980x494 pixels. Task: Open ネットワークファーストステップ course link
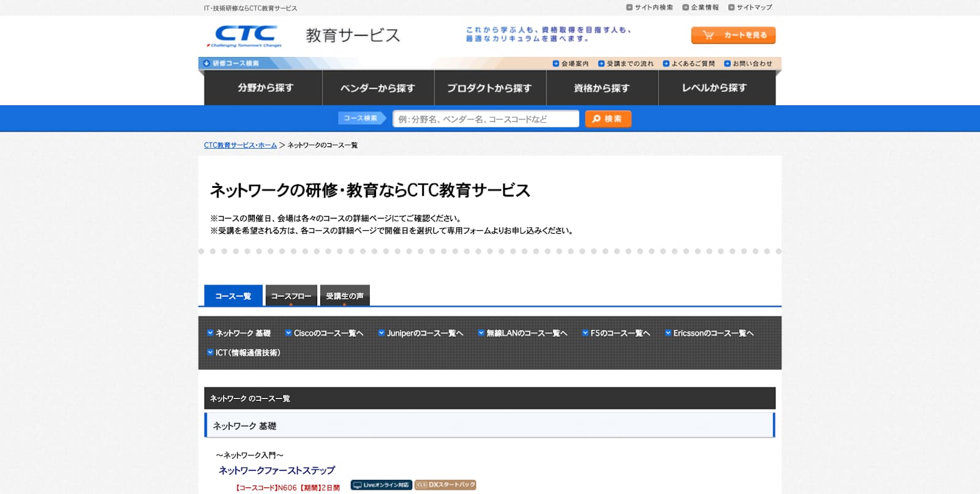tap(277, 470)
